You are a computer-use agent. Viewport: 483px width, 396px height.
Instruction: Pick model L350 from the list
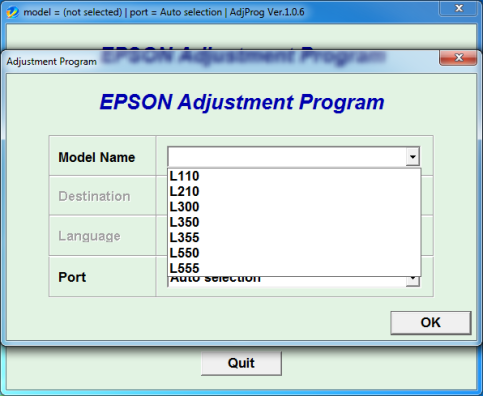click(294, 222)
